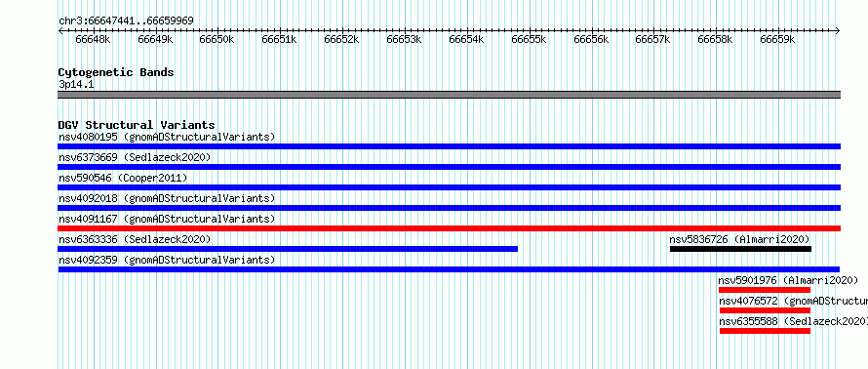The width and height of the screenshot is (868, 369).
Task: Click the DGV Structural Variants track title
Action: [137, 125]
